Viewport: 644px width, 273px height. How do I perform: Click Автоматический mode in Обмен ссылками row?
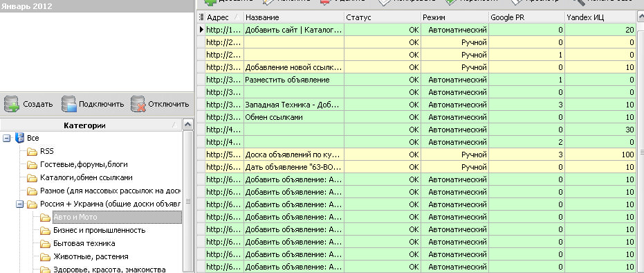pyautogui.click(x=455, y=117)
